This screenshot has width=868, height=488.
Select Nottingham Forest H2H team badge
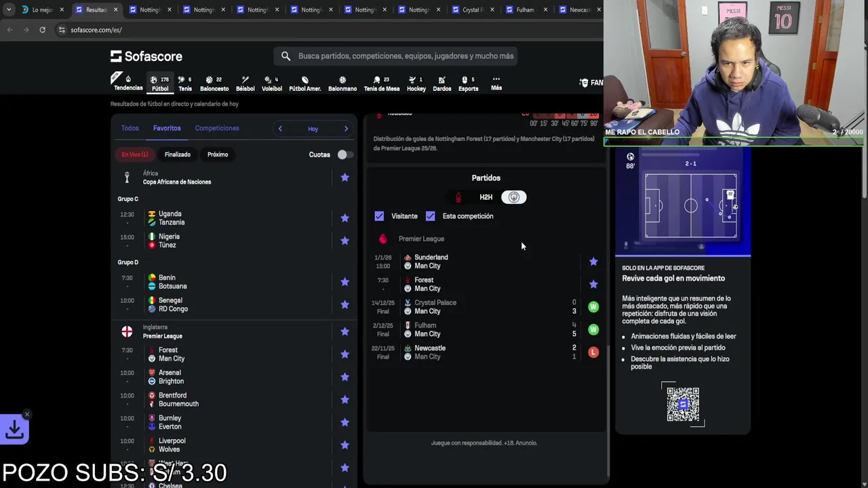point(458,197)
